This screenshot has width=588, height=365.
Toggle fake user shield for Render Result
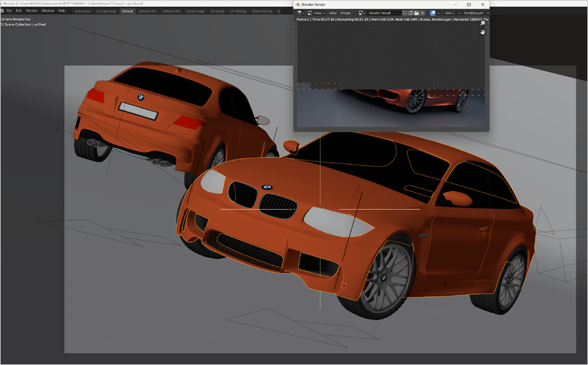point(404,13)
